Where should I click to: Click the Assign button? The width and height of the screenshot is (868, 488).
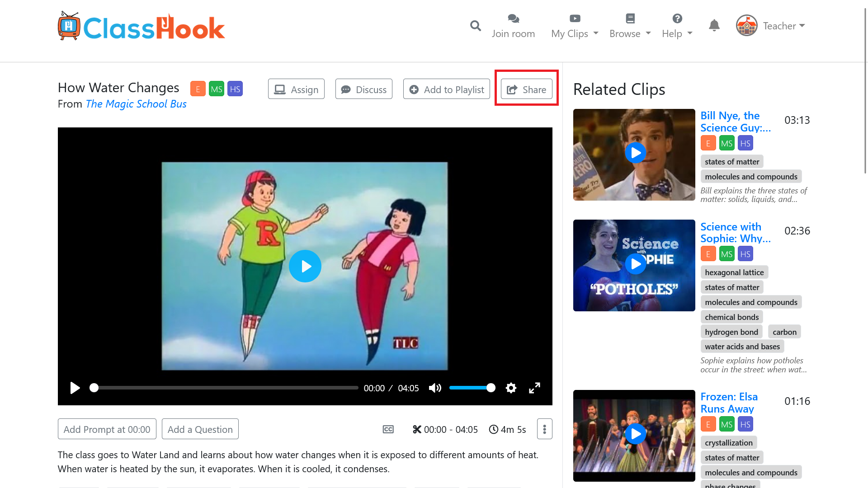pos(296,89)
